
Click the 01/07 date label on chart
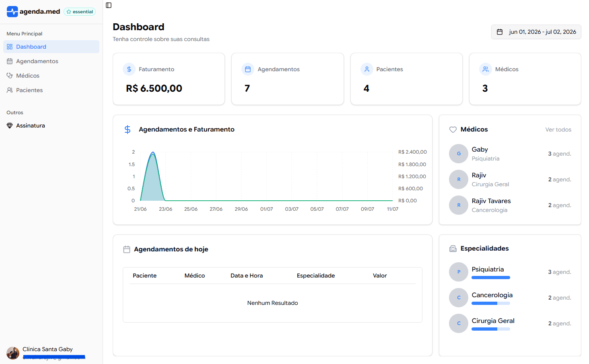[x=266, y=209]
